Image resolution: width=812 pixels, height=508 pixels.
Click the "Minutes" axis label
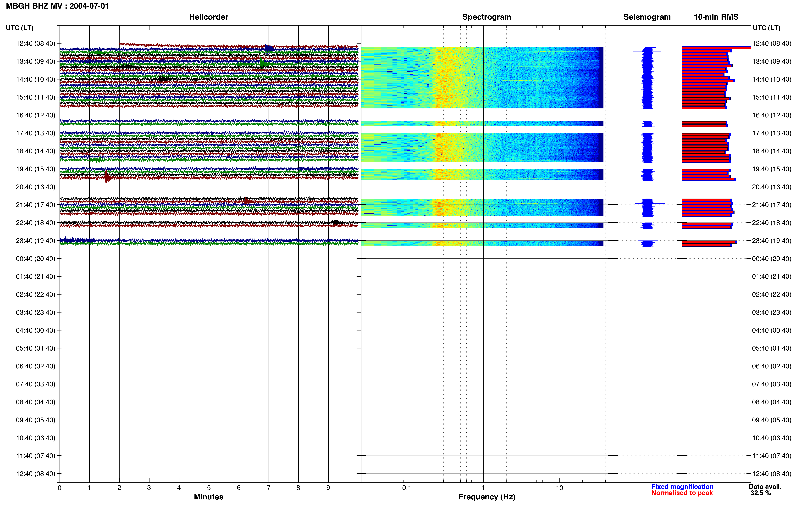209,497
